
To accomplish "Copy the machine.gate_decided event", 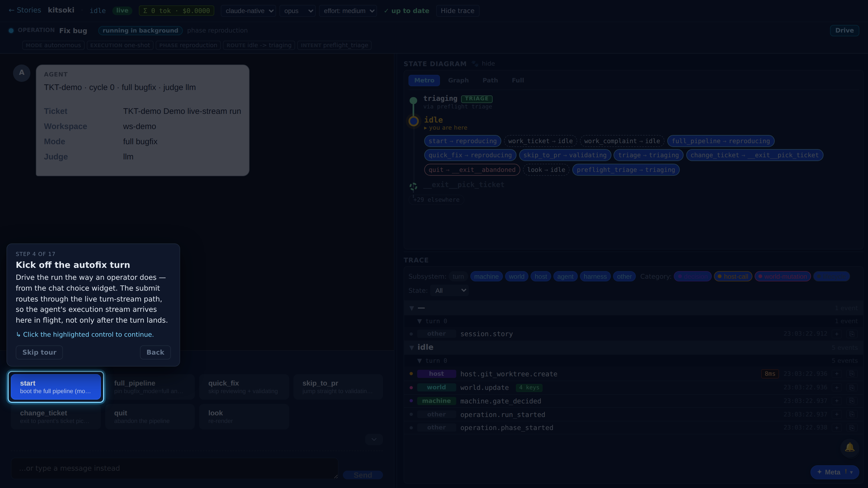I will pos(851,401).
